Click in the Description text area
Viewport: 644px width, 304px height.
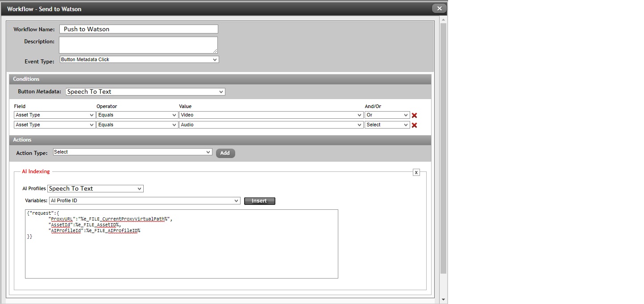(138, 45)
